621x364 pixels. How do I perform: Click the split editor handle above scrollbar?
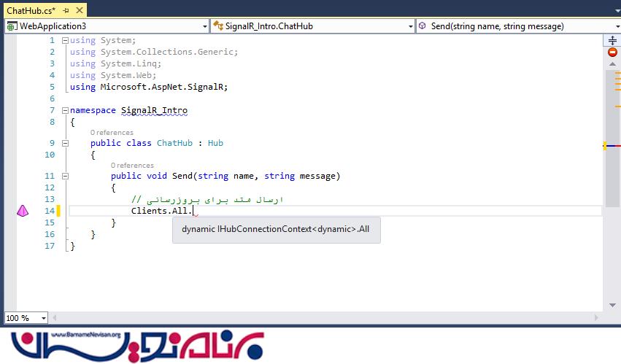tap(612, 39)
